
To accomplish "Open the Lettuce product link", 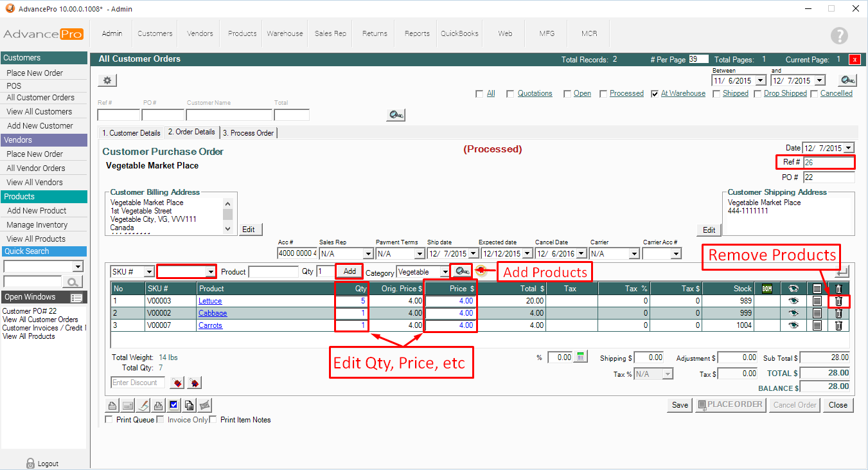I will coord(209,301).
